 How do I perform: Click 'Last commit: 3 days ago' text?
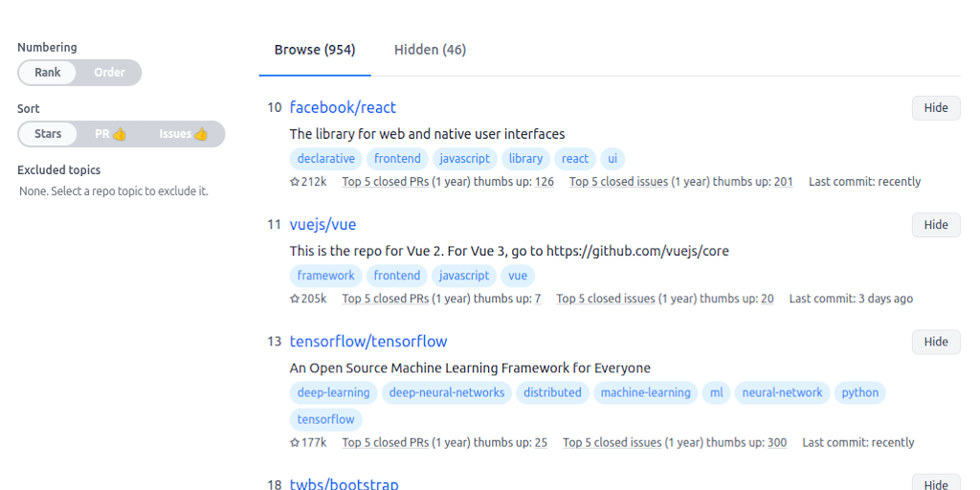click(x=851, y=299)
